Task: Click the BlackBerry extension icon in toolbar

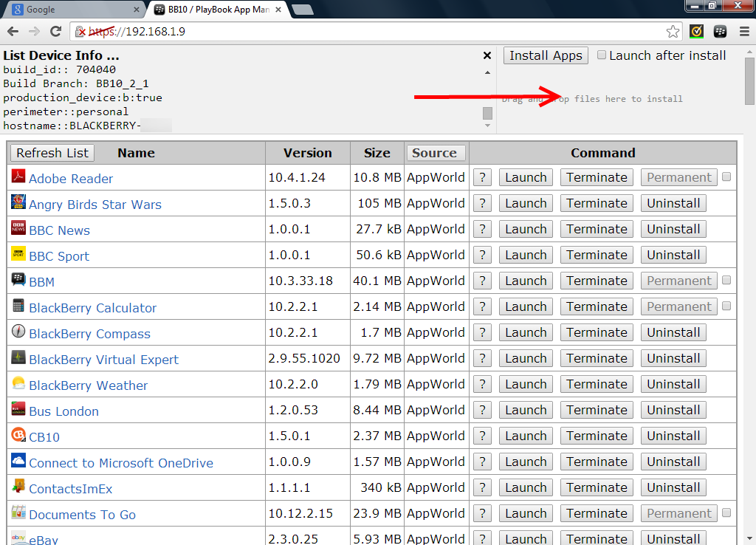Action: click(721, 32)
